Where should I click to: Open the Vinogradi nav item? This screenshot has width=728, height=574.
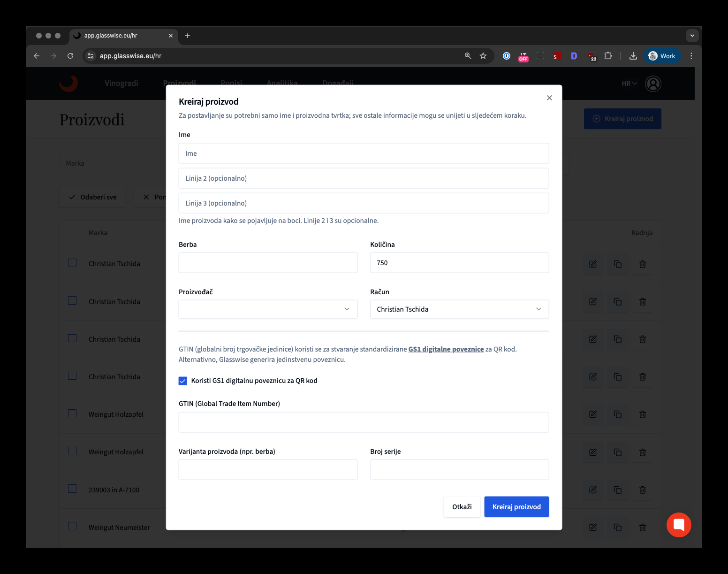pos(121,83)
